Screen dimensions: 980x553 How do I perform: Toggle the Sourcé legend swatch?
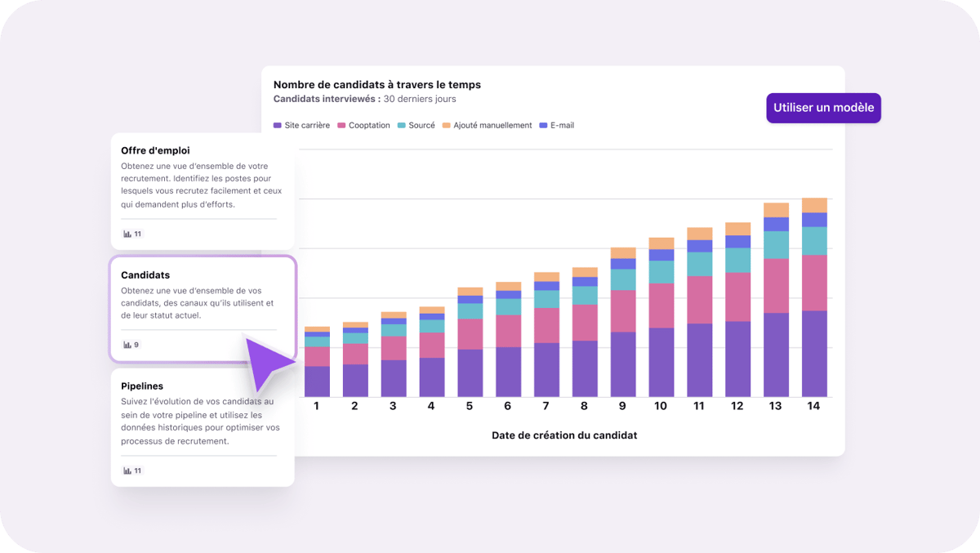(x=401, y=126)
